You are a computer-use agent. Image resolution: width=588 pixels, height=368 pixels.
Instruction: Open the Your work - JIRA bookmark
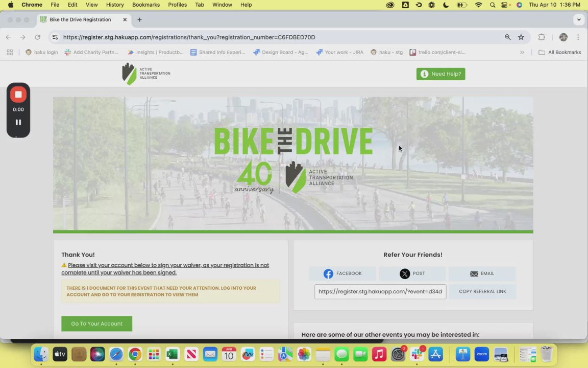340,52
